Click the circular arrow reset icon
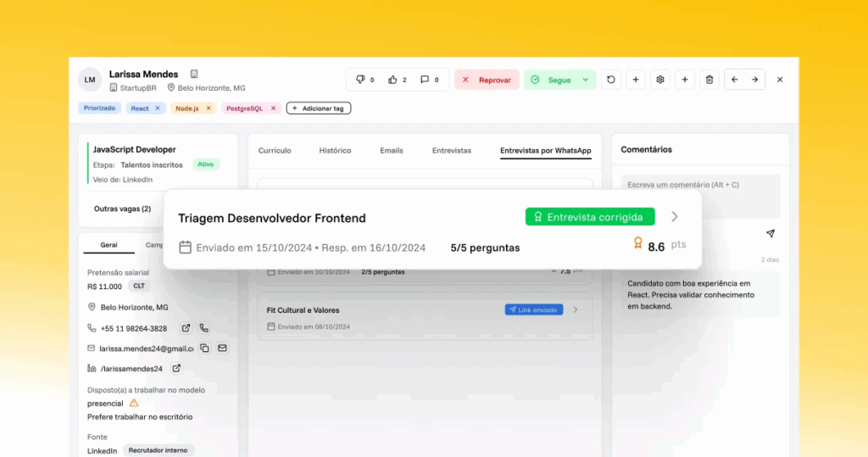Screen dimensions: 868x457 pos(610,80)
